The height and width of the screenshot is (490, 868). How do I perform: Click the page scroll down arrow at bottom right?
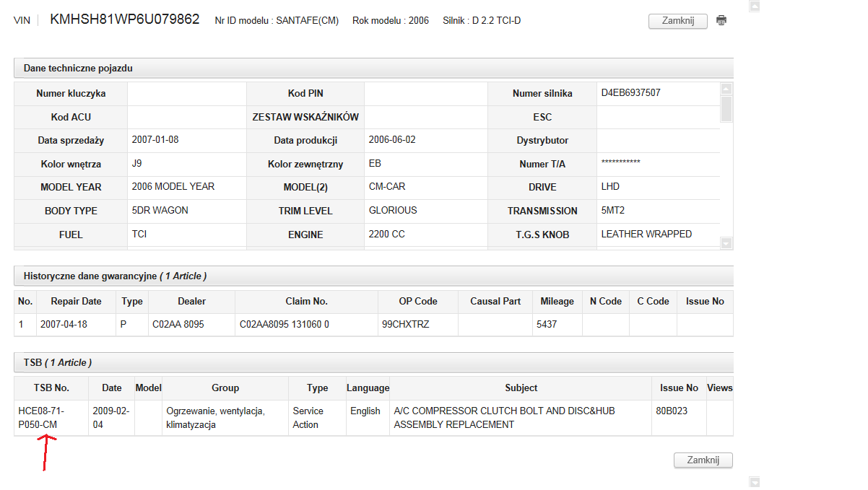coord(755,482)
